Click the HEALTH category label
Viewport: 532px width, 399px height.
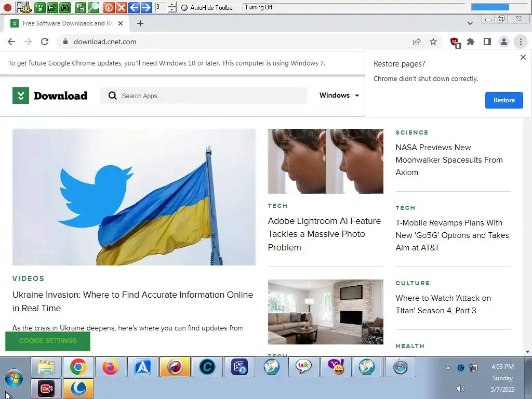point(410,346)
